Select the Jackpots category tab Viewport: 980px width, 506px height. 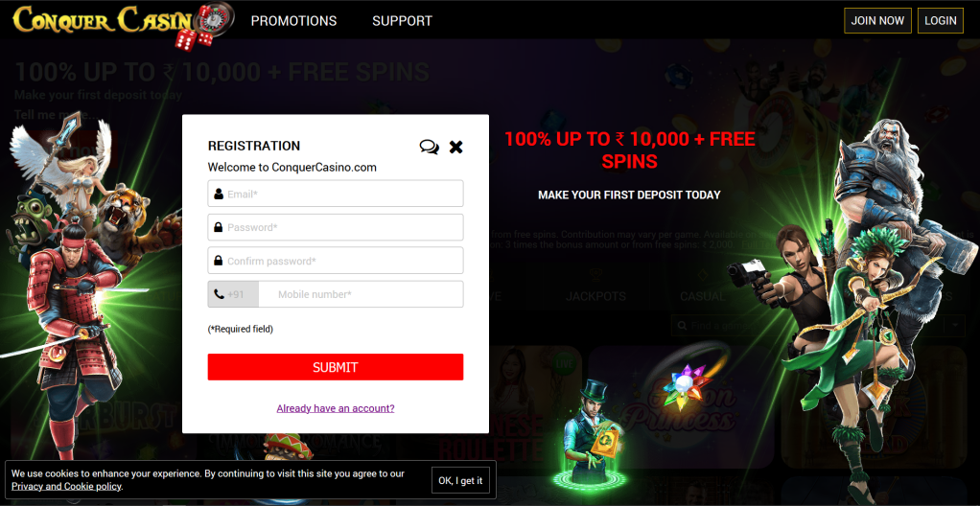pyautogui.click(x=595, y=297)
